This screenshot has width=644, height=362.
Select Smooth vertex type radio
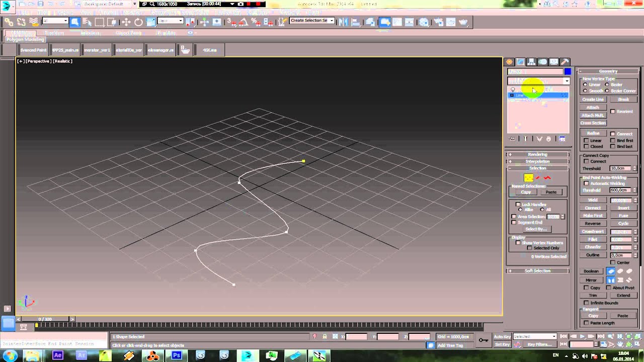coord(585,90)
